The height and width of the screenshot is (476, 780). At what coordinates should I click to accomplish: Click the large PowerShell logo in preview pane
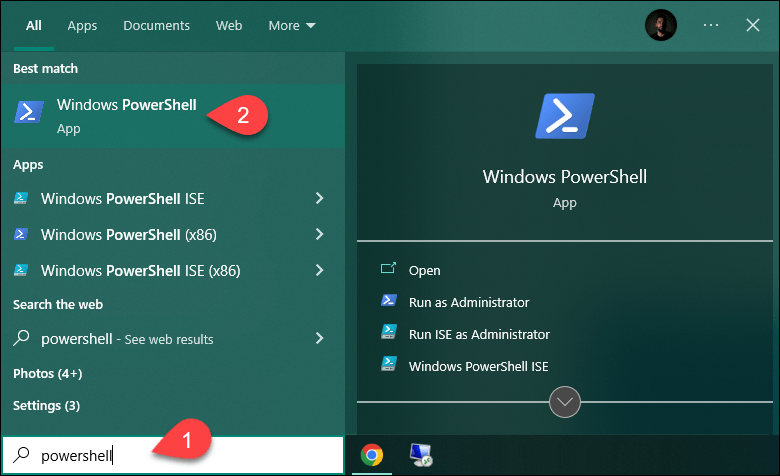click(x=565, y=116)
